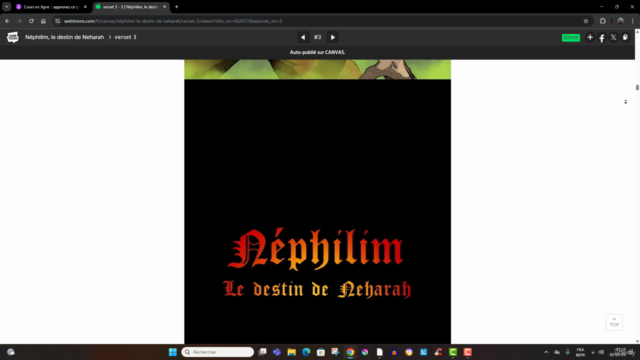Share the episode on X
Viewport: 640px width, 360px height.
(x=613, y=38)
